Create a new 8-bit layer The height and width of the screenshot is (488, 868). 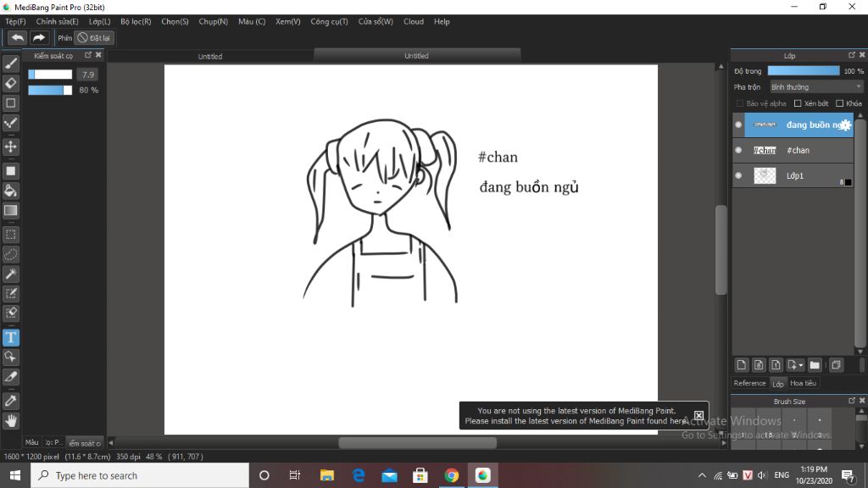(x=759, y=364)
